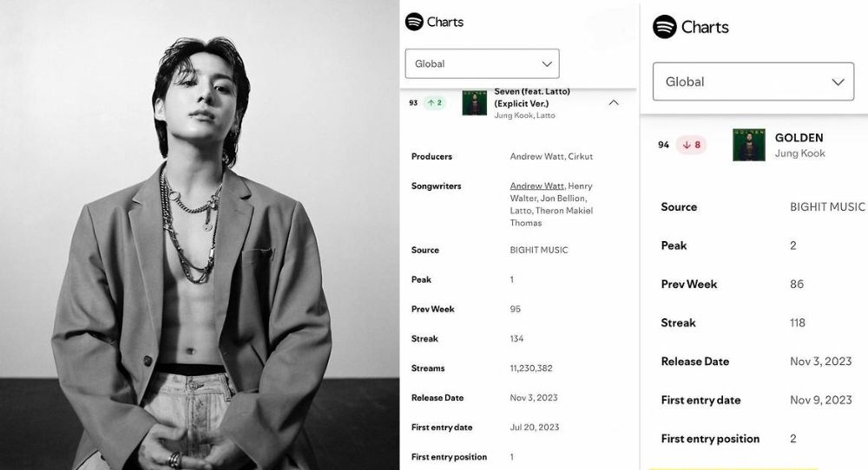Click the Seven (feat. Latto) song title
The image size is (868, 470).
[x=532, y=97]
